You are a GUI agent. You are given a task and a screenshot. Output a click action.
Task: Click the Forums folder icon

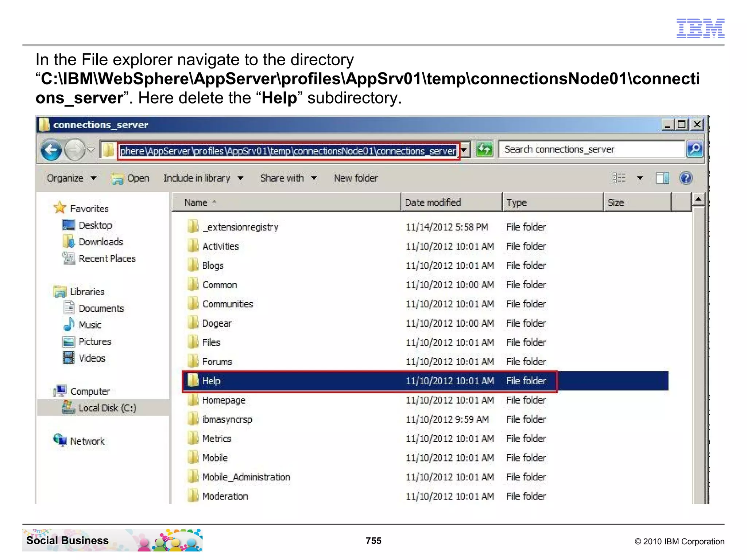(x=193, y=361)
